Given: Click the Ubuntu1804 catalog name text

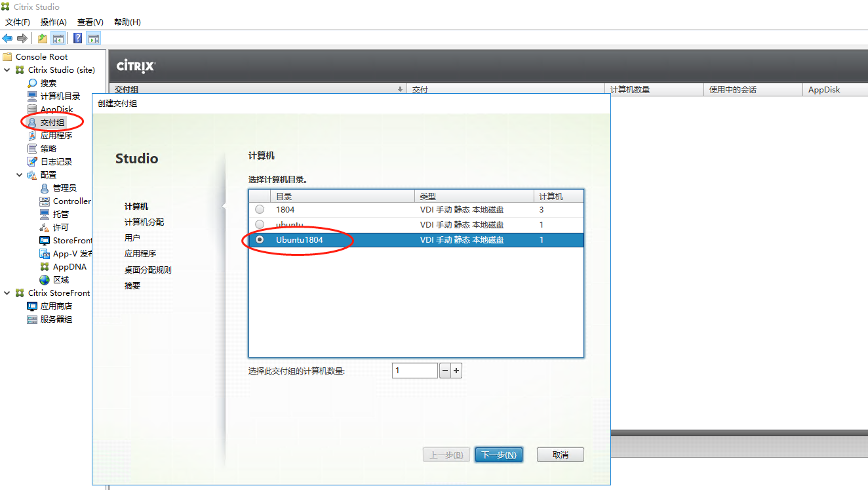Looking at the screenshot, I should (x=300, y=240).
